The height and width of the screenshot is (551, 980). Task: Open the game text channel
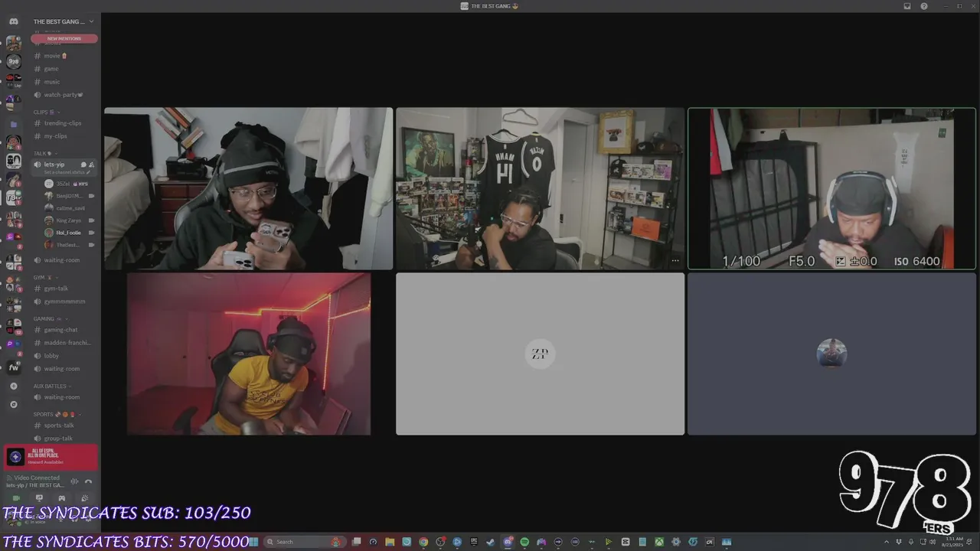(x=64, y=69)
